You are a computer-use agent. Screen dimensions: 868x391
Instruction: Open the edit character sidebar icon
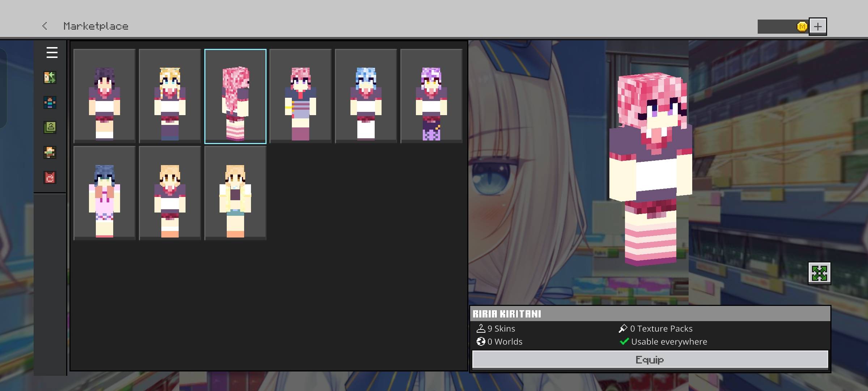(50, 77)
